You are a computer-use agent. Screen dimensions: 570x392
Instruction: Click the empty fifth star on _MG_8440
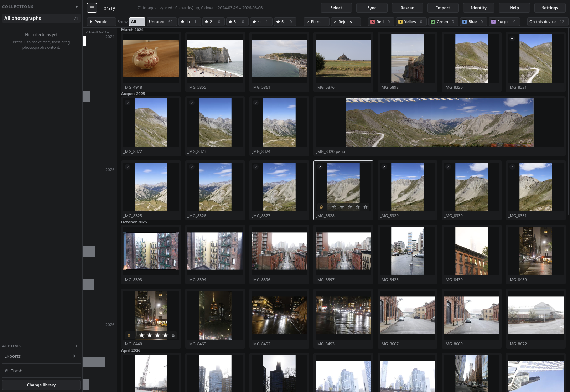coord(173,335)
